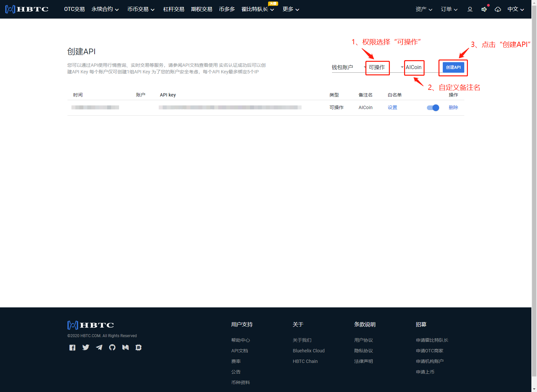Click the cloud download icon

[x=498, y=9]
